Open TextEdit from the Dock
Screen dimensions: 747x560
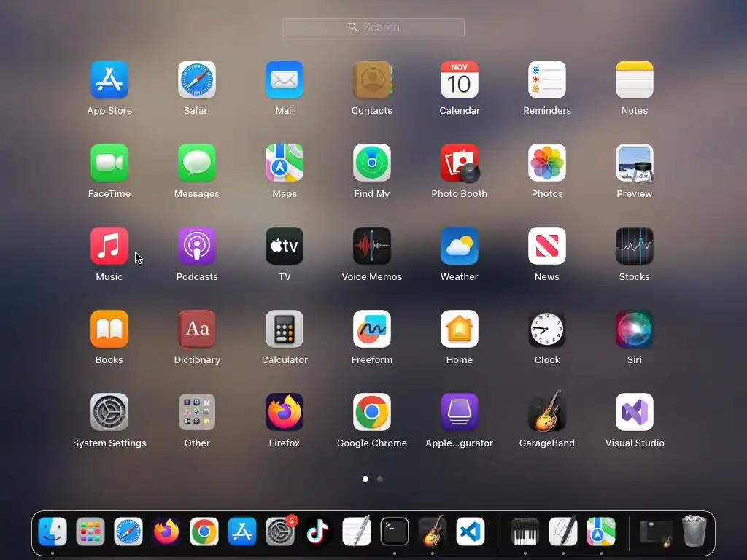[x=356, y=531]
